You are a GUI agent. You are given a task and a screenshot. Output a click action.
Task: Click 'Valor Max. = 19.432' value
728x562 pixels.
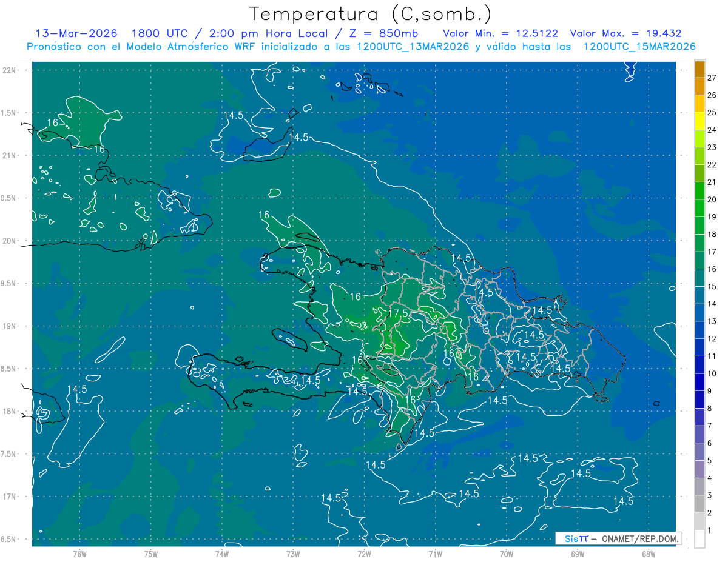(625, 33)
